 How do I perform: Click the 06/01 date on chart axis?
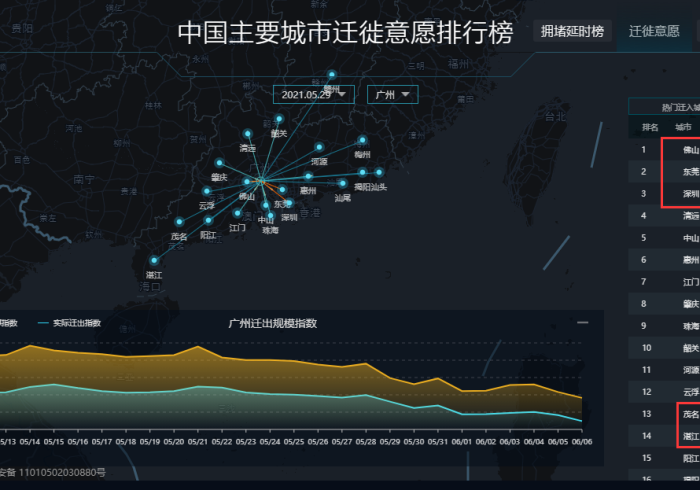click(462, 442)
